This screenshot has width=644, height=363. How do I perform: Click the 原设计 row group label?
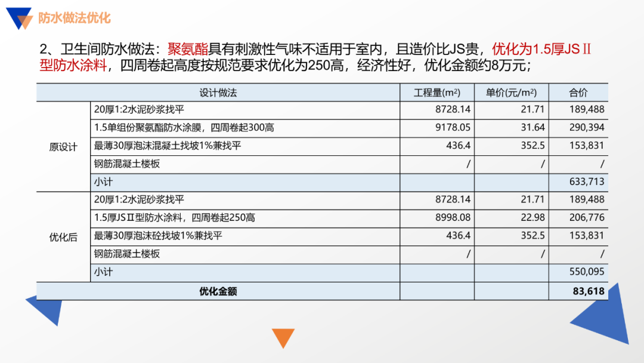(63, 147)
